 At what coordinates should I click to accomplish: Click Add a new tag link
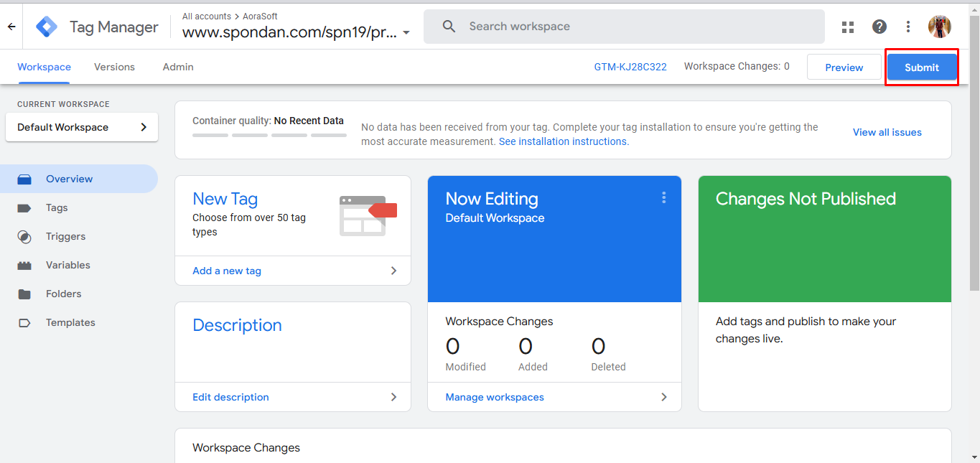pyautogui.click(x=227, y=271)
